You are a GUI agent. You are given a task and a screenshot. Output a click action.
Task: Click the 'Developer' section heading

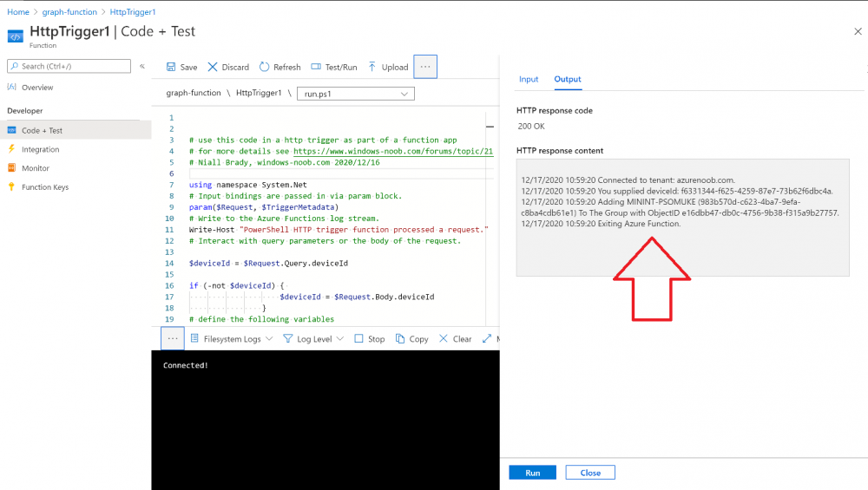25,111
